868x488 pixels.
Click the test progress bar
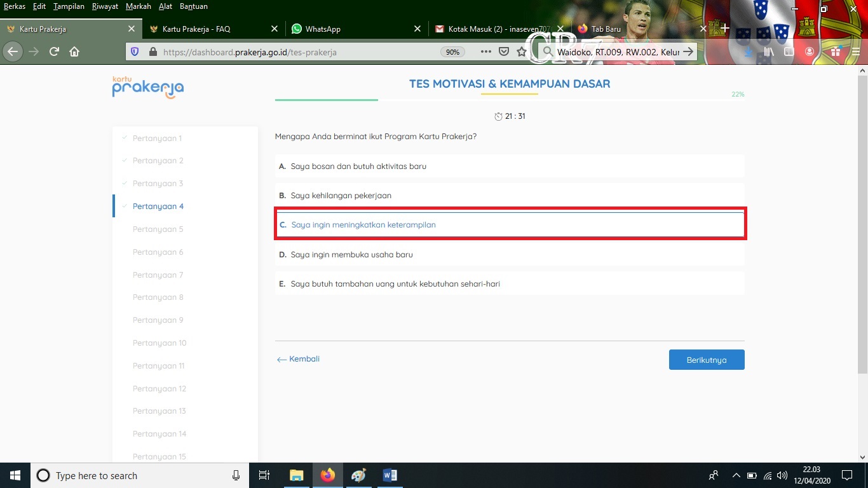click(x=510, y=100)
